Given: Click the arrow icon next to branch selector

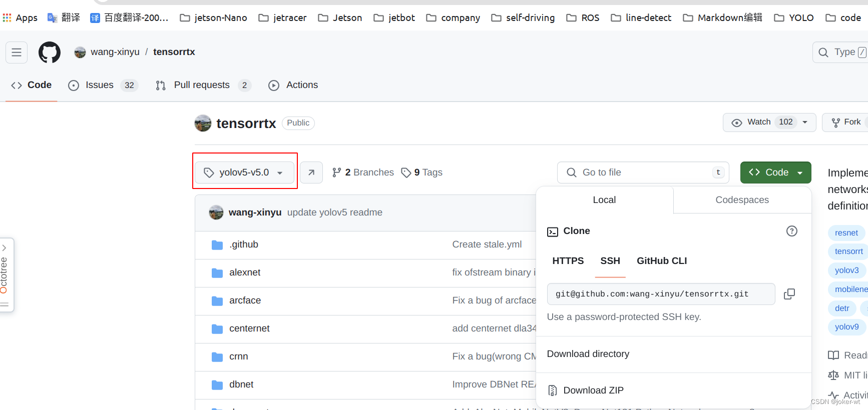Looking at the screenshot, I should click(x=311, y=172).
